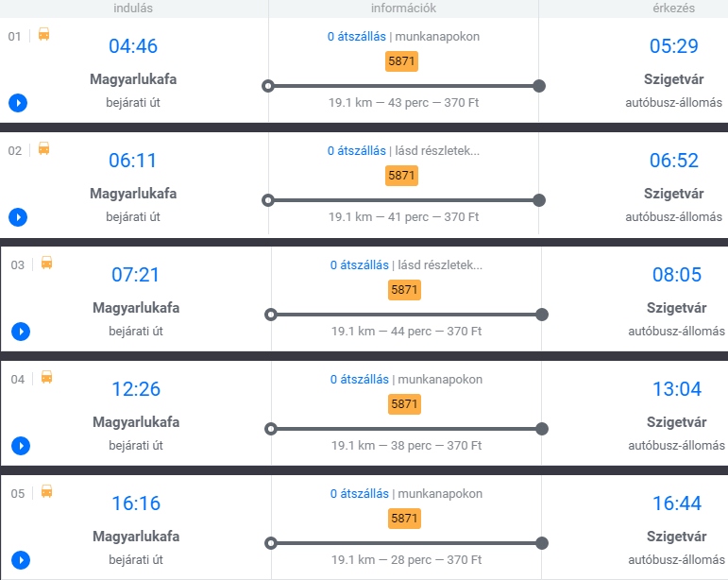Click bus icon of result 03
Screen dimensions: 728x580
(x=46, y=264)
